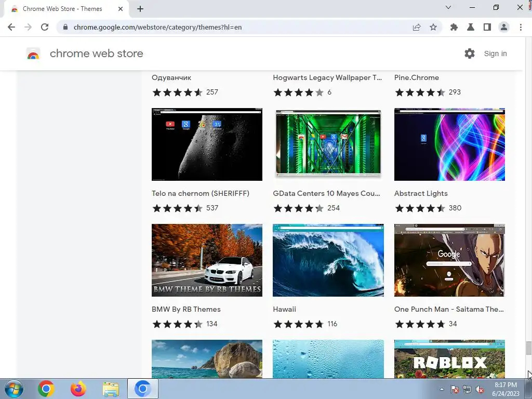Viewport: 532px width, 399px height.
Task: Open the water droplets theme thumbnail
Action: [328, 359]
